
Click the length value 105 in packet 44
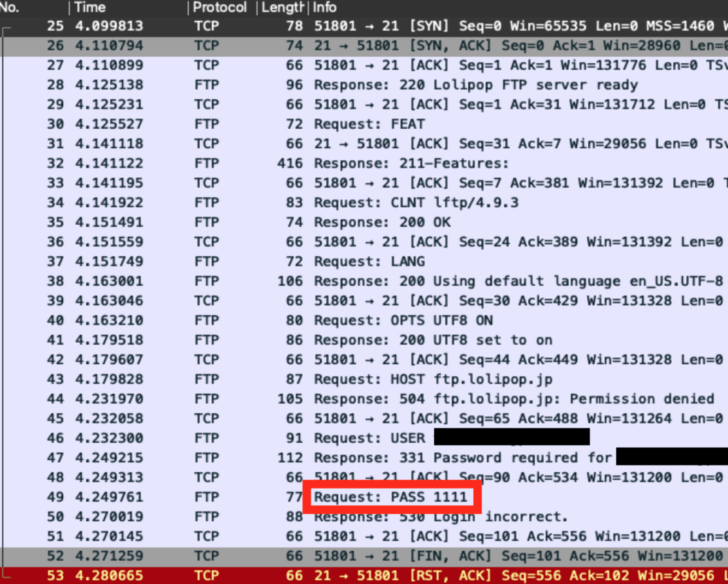point(290,399)
